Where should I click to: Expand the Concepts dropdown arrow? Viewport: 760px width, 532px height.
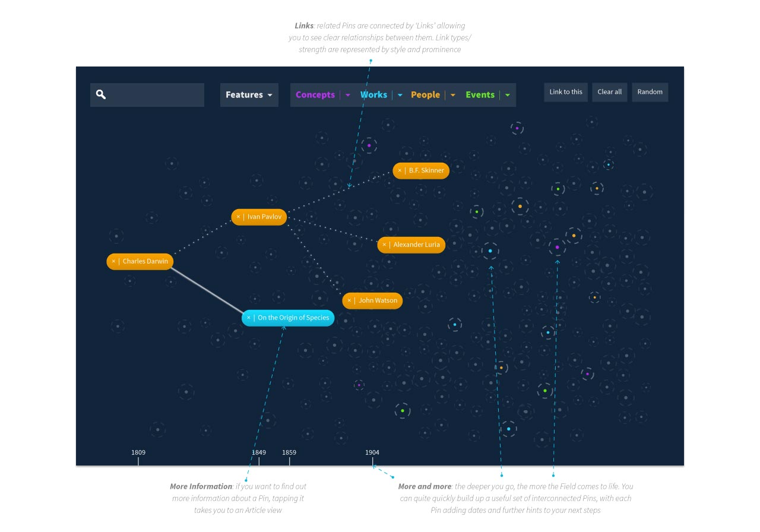pos(348,95)
